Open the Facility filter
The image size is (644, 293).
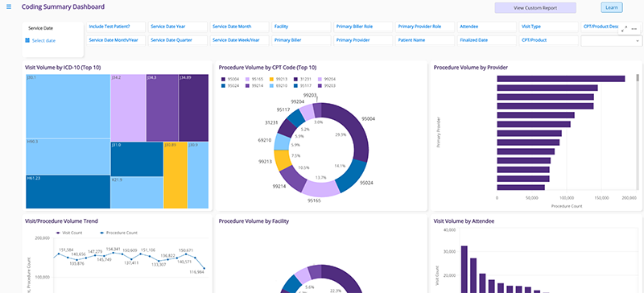pos(301,27)
